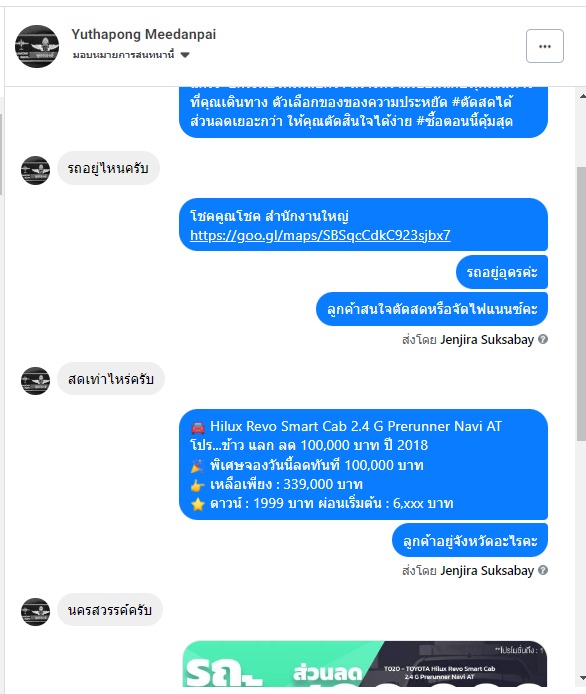Click help icon beside second Jenjira Suksabay

pyautogui.click(x=543, y=570)
